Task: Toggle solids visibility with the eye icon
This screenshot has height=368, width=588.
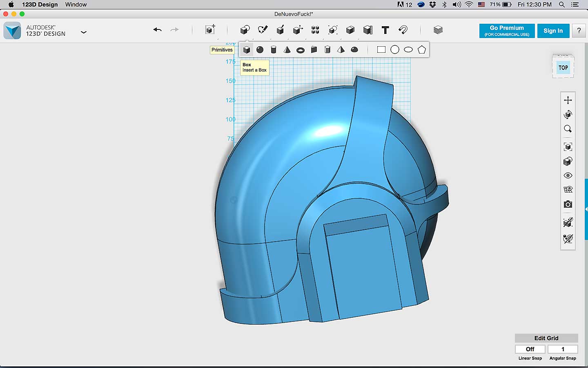Action: click(x=568, y=175)
